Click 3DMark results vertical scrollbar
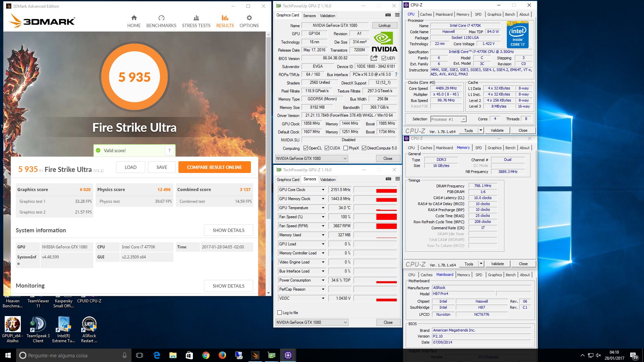Viewport: 644px width, 362px height. [x=268, y=127]
